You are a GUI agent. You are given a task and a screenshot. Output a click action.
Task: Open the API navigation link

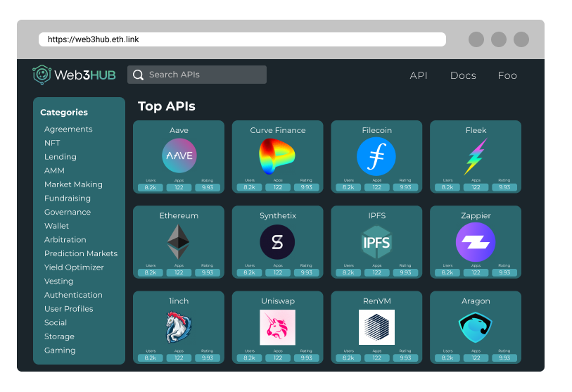tap(419, 75)
